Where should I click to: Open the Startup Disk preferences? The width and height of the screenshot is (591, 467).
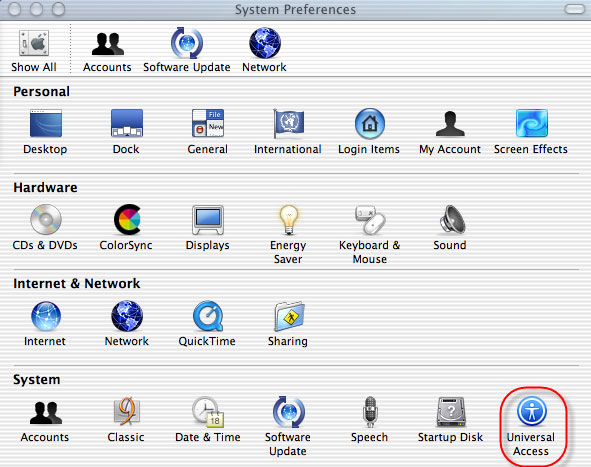click(x=451, y=412)
